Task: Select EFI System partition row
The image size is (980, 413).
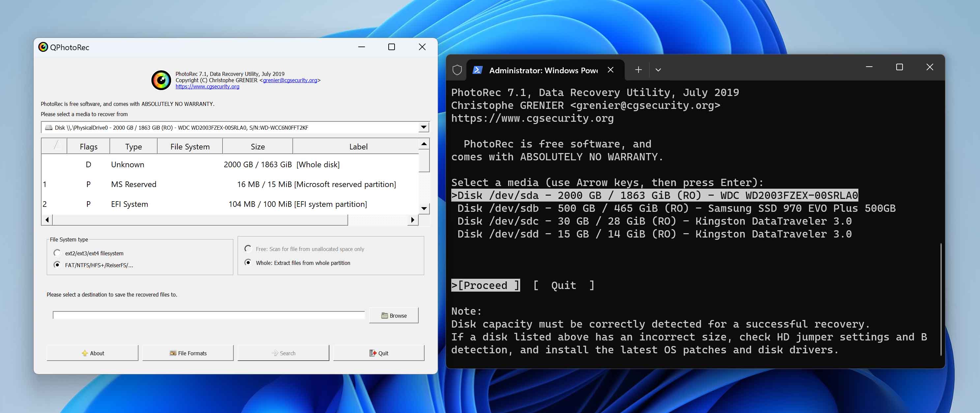Action: (230, 204)
